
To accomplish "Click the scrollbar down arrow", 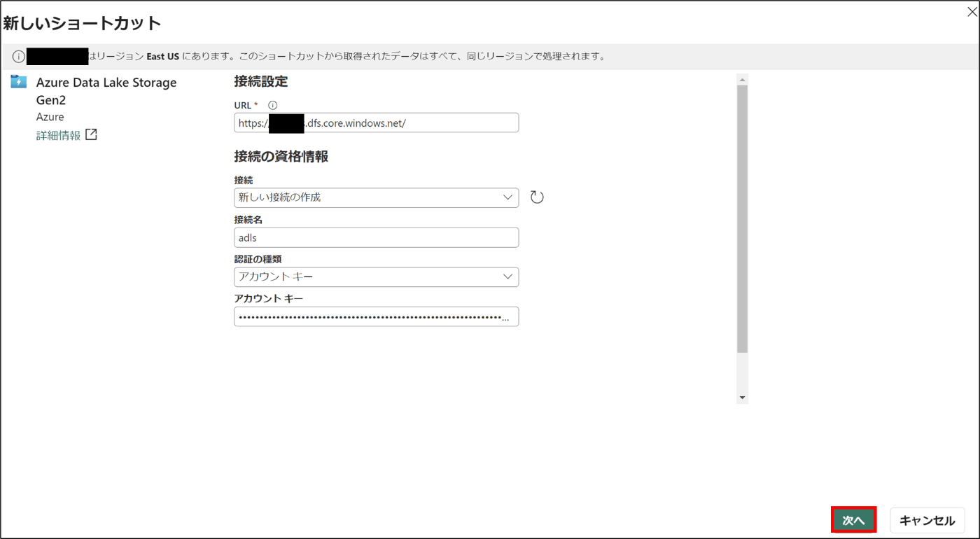I will click(x=742, y=398).
